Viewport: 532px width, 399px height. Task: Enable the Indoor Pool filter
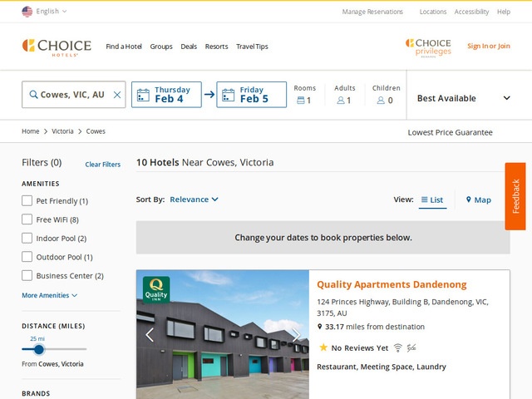click(27, 238)
